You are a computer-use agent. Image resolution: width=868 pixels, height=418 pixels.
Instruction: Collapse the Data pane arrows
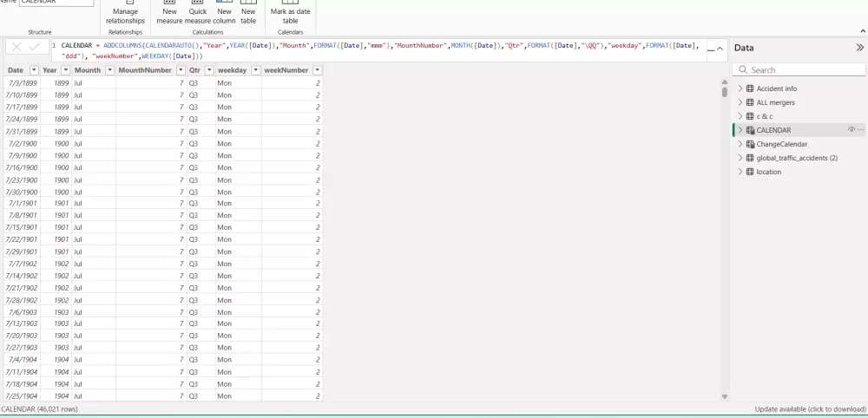pos(859,48)
